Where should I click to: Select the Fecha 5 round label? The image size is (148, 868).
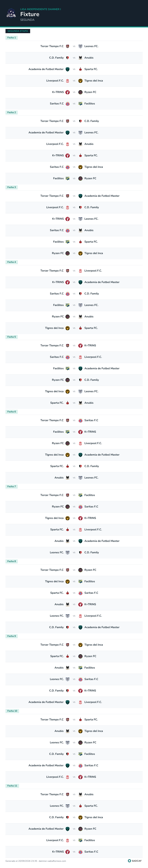(12, 337)
